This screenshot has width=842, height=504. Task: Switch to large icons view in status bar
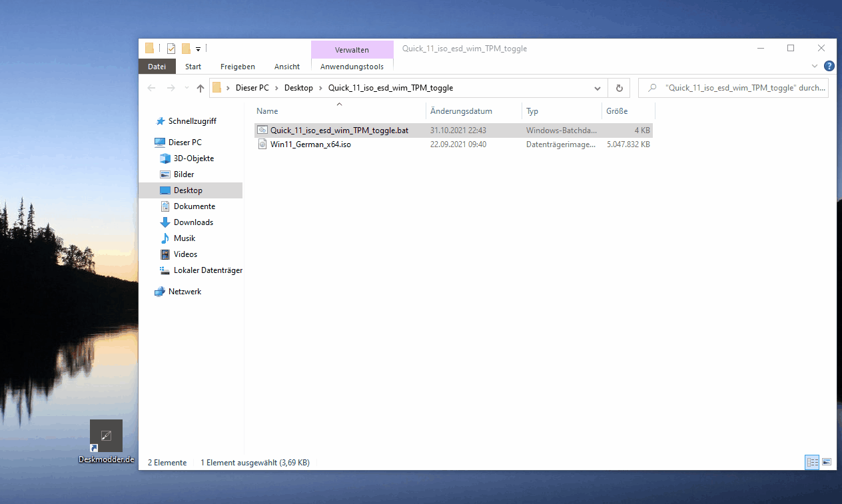827,461
